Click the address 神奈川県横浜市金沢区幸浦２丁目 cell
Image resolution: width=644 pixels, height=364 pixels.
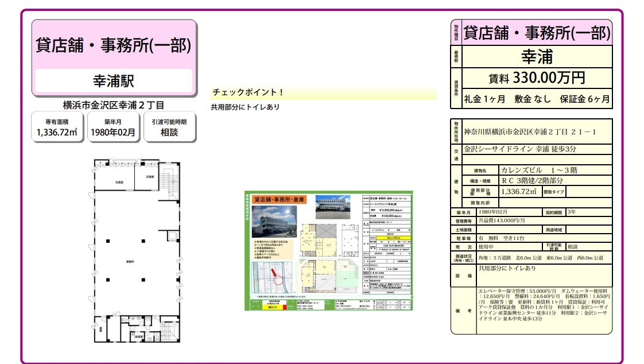point(537,132)
